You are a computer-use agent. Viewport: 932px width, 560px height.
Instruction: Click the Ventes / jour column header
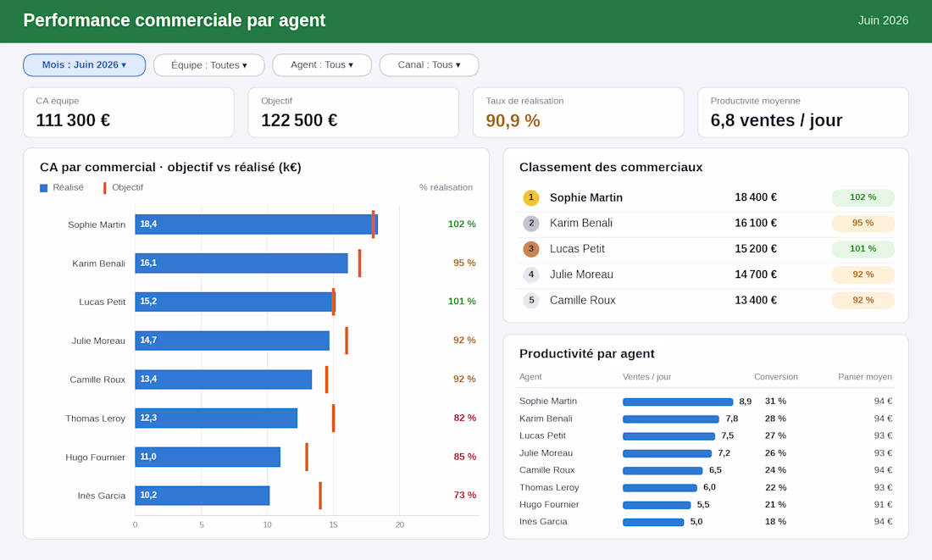pos(646,377)
